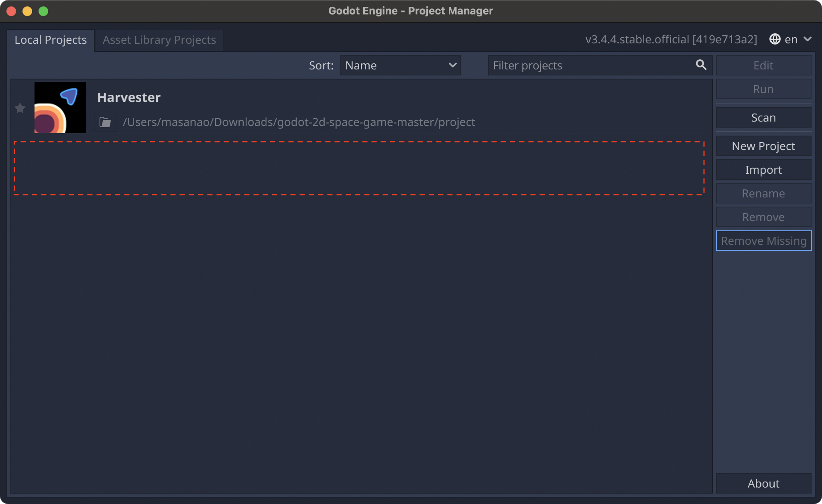Image resolution: width=822 pixels, height=504 pixels.
Task: Click the Remove Missing button
Action: click(763, 241)
